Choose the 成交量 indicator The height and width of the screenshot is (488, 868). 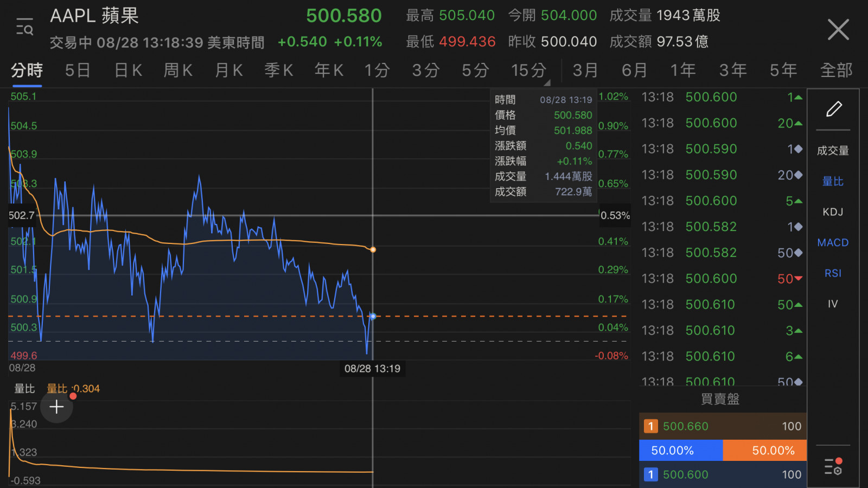point(833,151)
